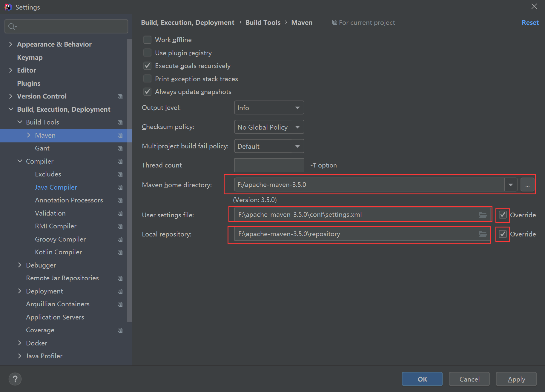Click project-level icon beside Excludes

click(x=120, y=174)
